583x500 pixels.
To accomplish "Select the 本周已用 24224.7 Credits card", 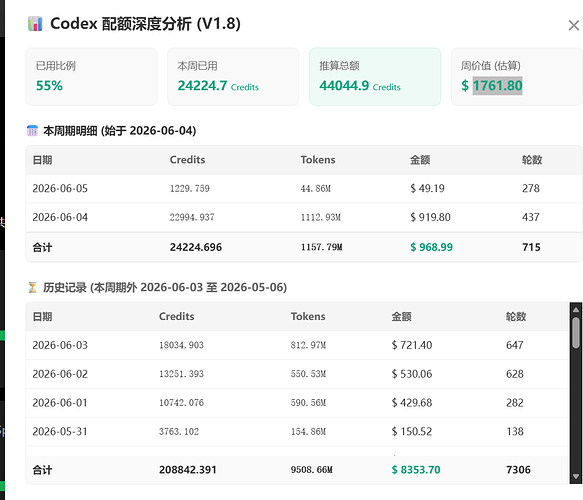I will (233, 77).
